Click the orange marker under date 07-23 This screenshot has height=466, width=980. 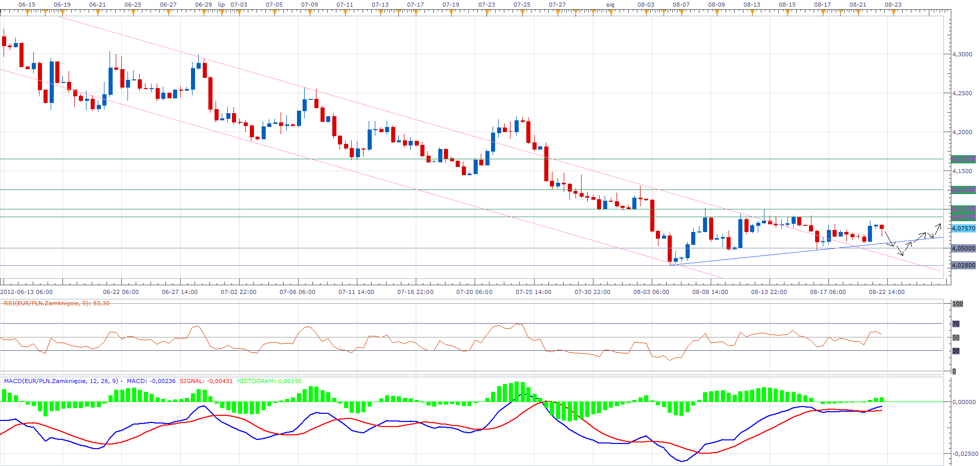point(487,12)
